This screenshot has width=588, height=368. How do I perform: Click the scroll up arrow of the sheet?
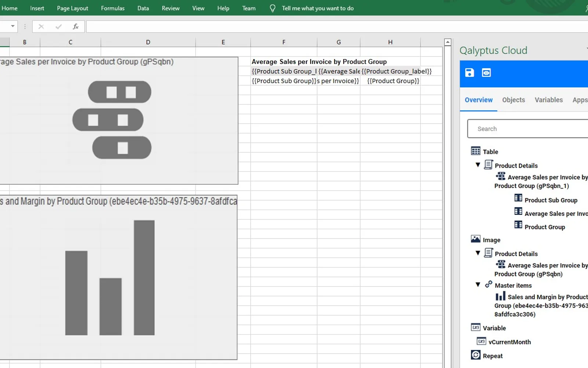point(448,42)
